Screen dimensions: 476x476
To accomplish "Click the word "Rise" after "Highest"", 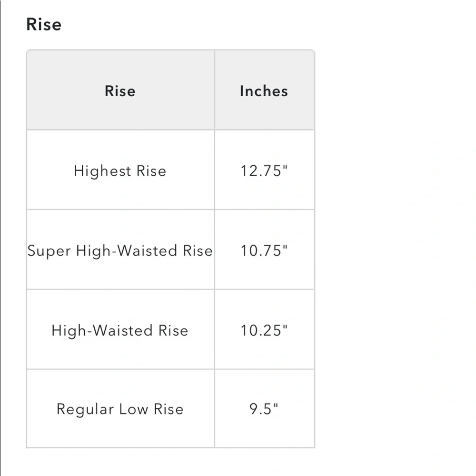I will coord(151,171).
